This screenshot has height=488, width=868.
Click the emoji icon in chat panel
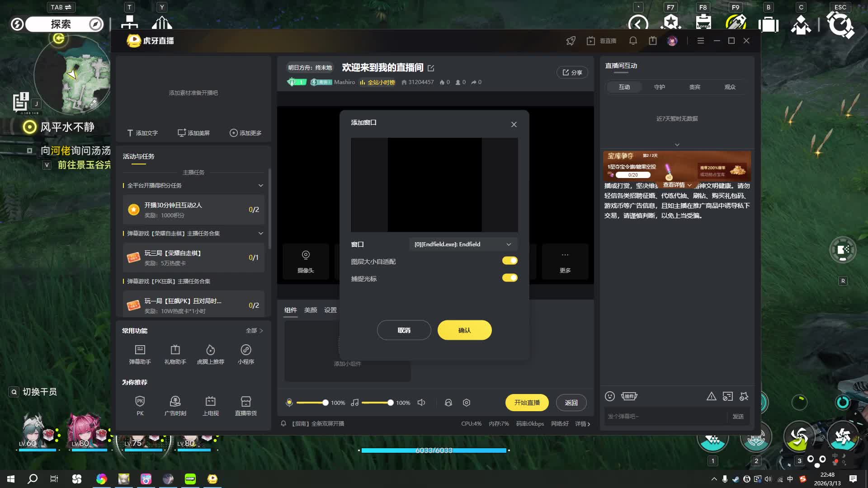(x=609, y=396)
